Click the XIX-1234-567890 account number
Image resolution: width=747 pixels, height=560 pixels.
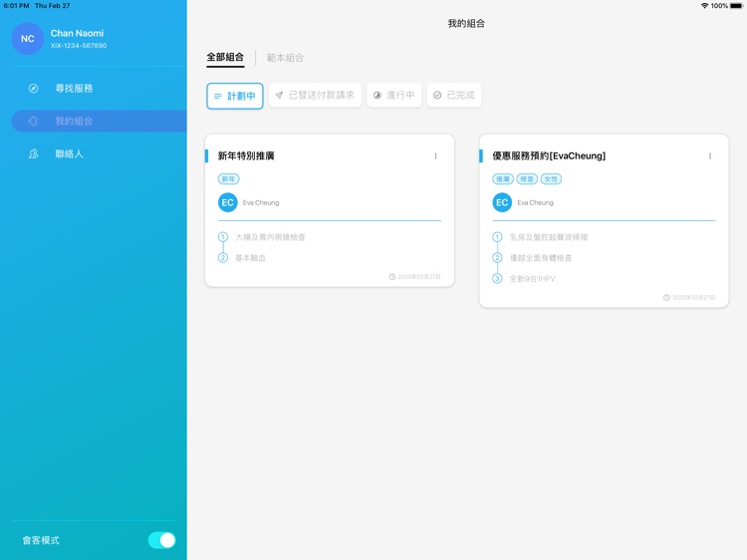pos(79,46)
